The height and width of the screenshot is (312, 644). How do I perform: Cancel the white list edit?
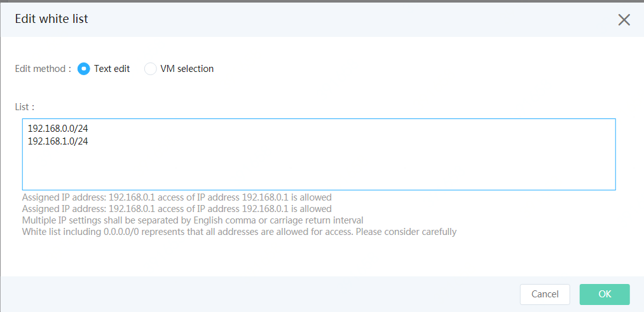545,294
